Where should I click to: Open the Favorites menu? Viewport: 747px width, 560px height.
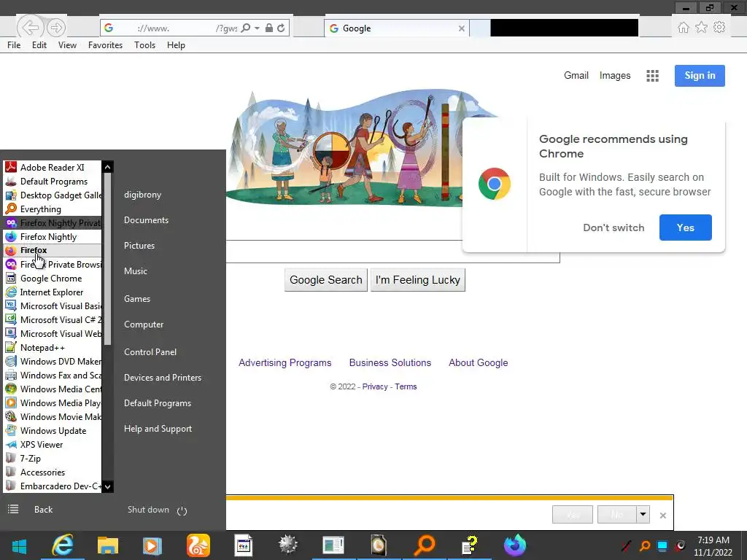(105, 44)
